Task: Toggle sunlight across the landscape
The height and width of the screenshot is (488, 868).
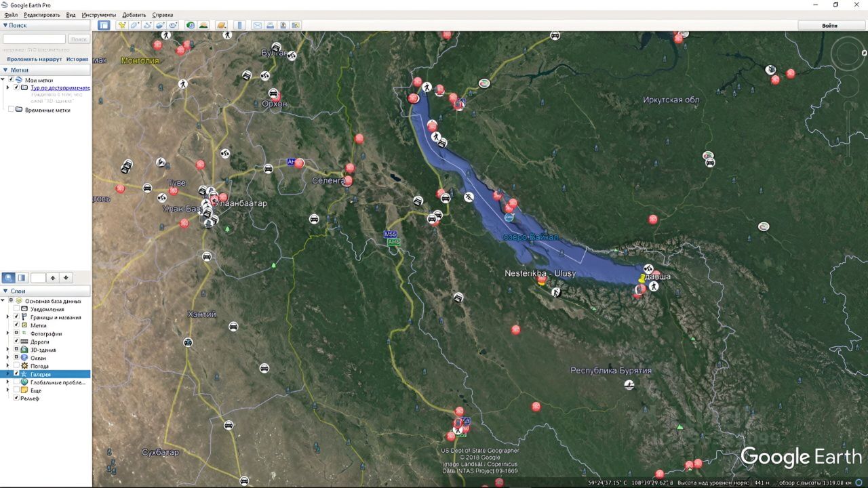Action: click(x=203, y=25)
